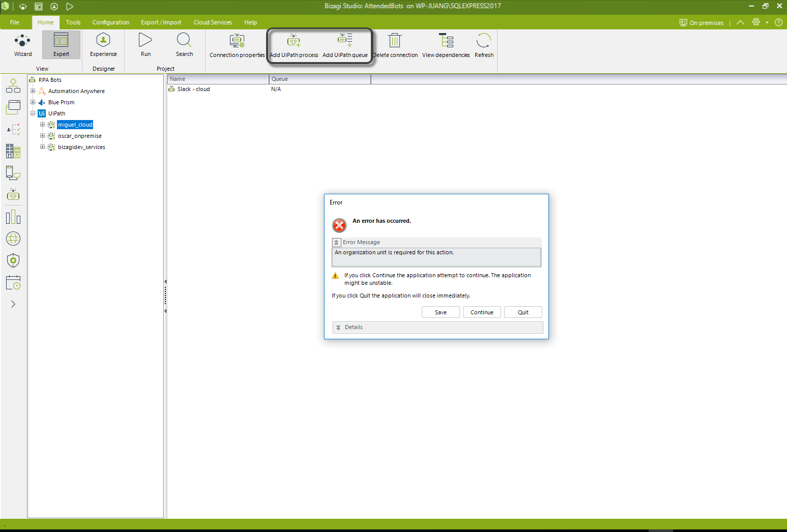Open the Help tab

click(250, 22)
